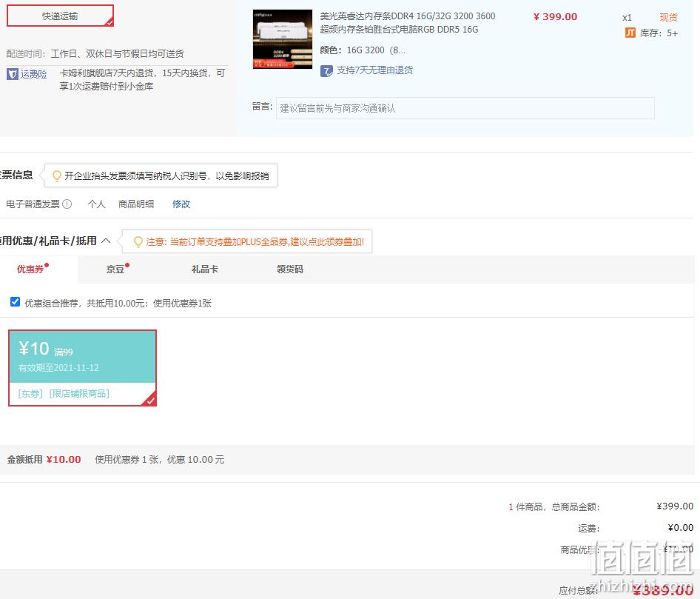Focus the 留言 message input field
This screenshot has height=599, width=700.
click(465, 108)
